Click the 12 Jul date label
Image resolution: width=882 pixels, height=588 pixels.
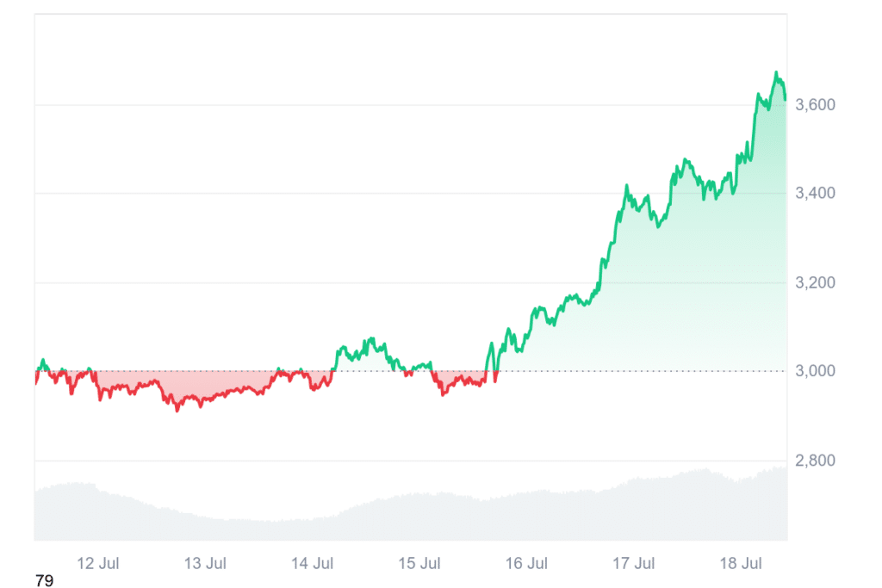(97, 564)
